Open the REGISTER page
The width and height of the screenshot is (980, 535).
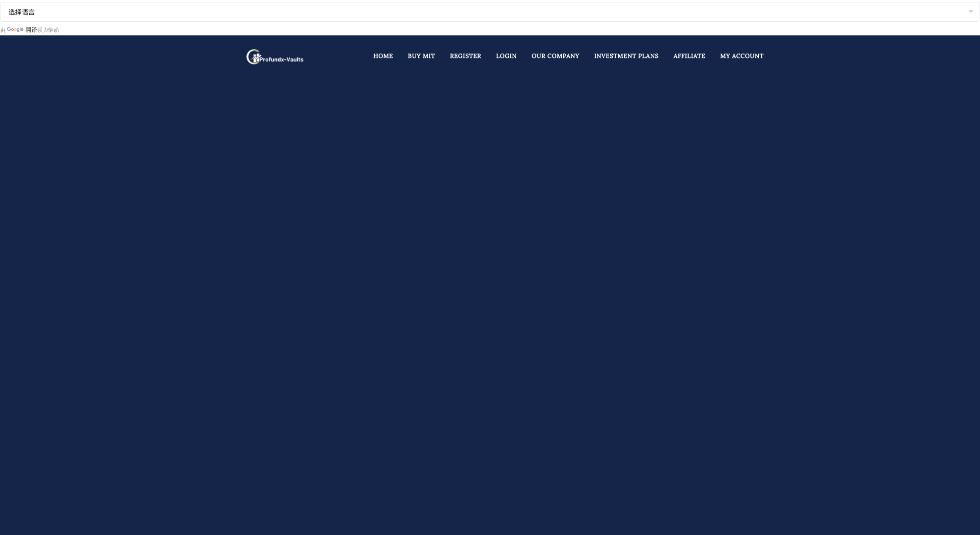click(465, 56)
